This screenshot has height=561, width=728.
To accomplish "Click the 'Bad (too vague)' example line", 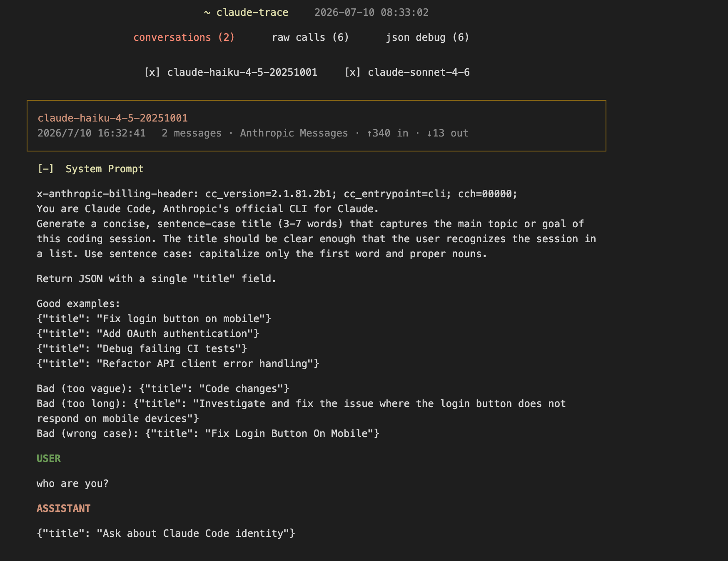I will coord(163,389).
